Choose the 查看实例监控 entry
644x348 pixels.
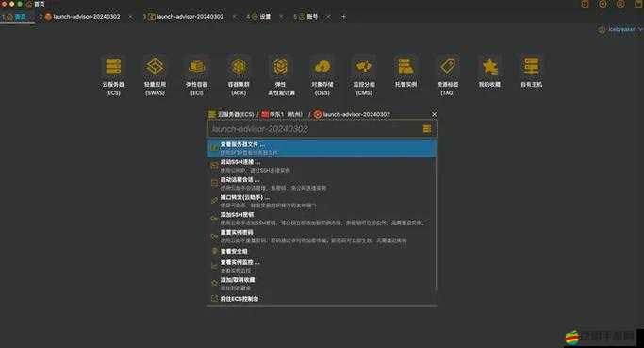pyautogui.click(x=322, y=266)
